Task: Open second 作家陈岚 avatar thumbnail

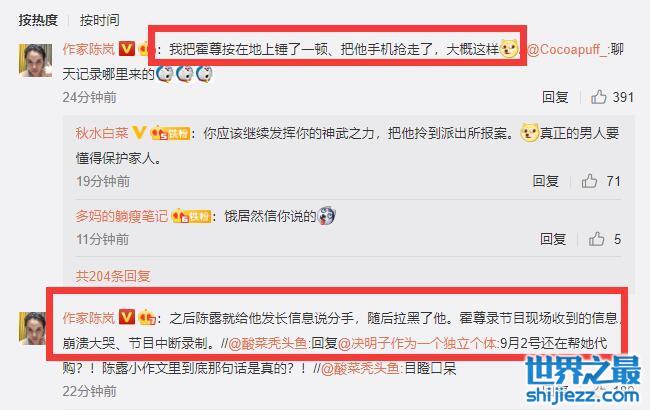Action: pyautogui.click(x=33, y=328)
